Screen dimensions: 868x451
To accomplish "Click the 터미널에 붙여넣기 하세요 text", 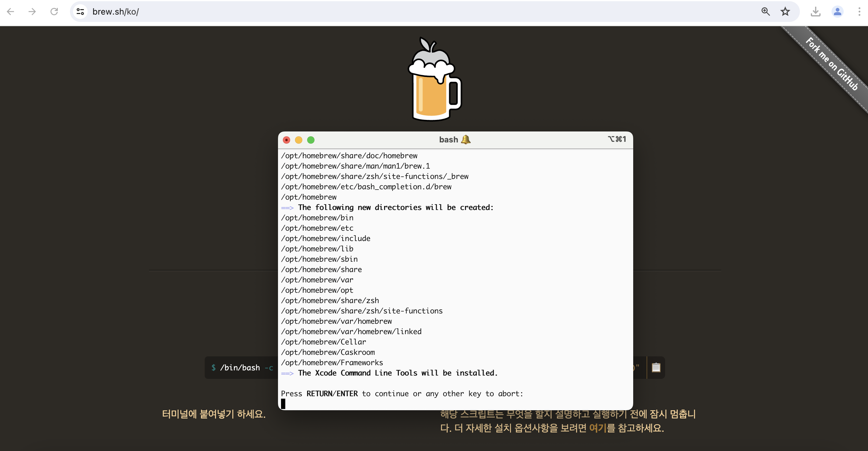I will pos(214,414).
